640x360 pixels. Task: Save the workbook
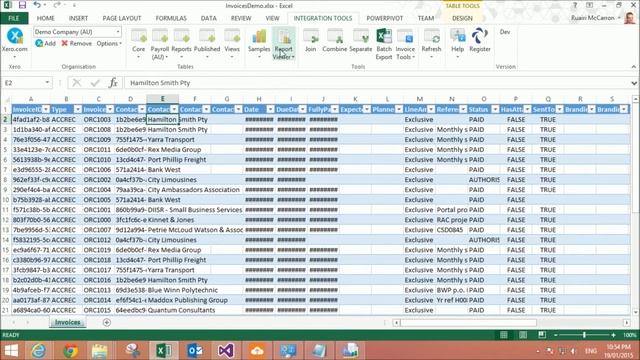pyautogui.click(x=22, y=5)
